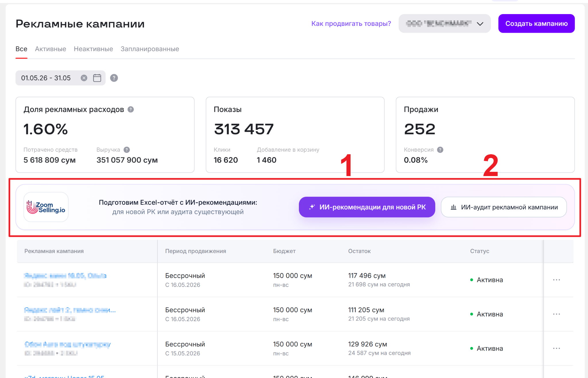588x378 pixels.
Task: Click the Рекламная кампания column header
Action: [x=54, y=251]
